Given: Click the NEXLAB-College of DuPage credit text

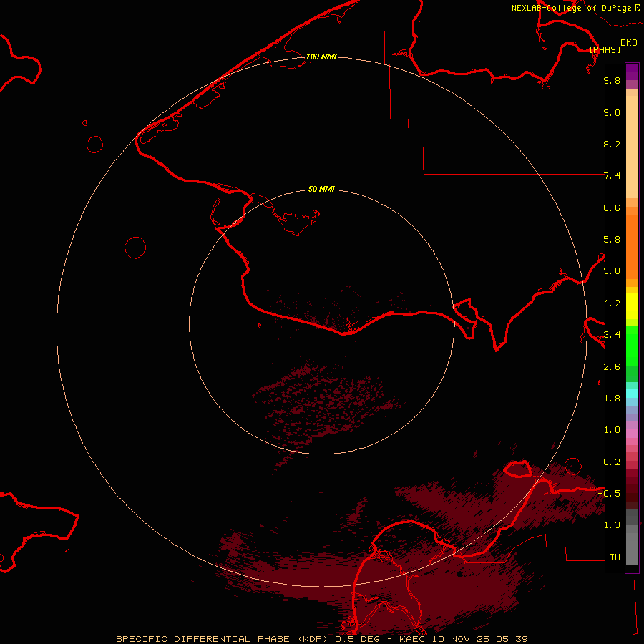Looking at the screenshot, I should click(x=571, y=8).
